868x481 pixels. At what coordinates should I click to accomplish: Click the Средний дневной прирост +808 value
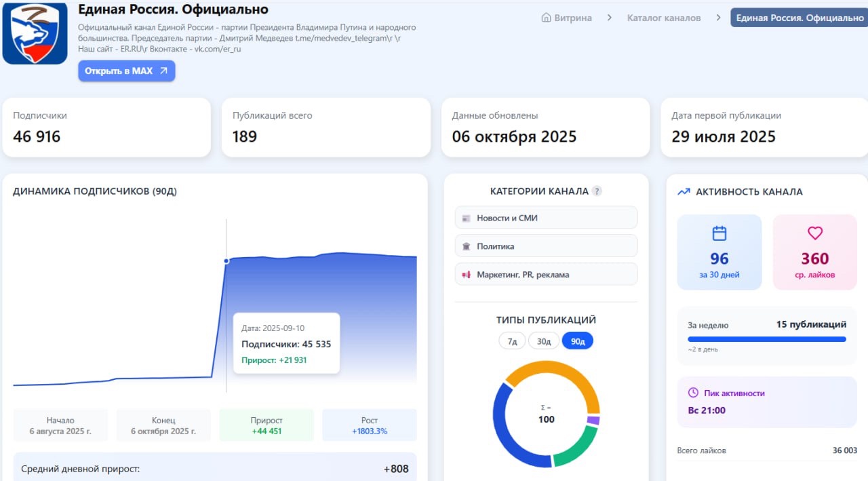pyautogui.click(x=396, y=469)
